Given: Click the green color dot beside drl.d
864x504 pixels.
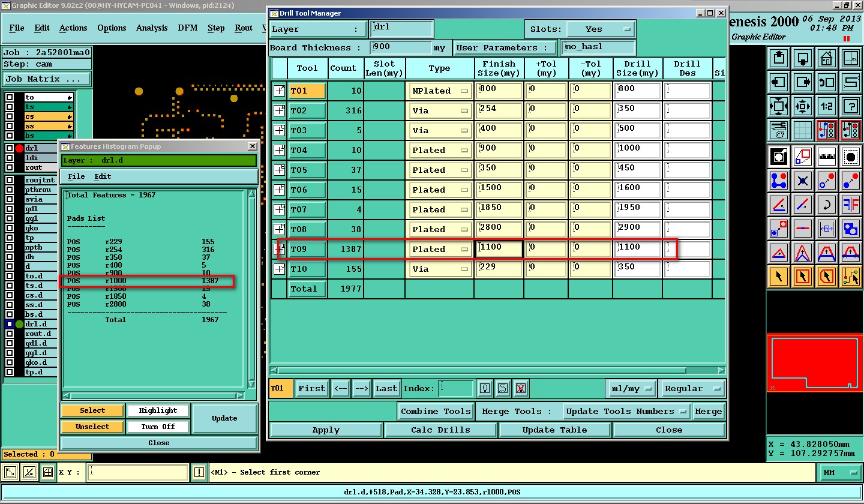Looking at the screenshot, I should coord(19,324).
